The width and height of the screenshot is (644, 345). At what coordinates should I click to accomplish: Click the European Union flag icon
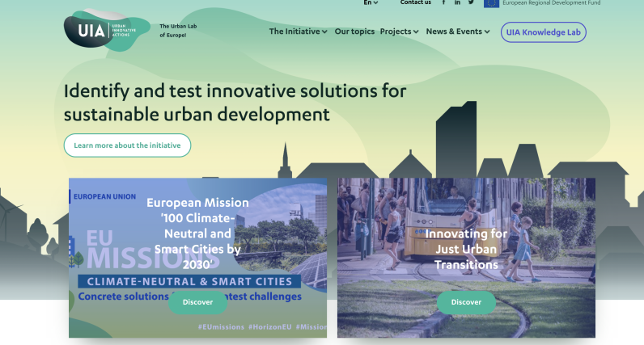pyautogui.click(x=491, y=3)
